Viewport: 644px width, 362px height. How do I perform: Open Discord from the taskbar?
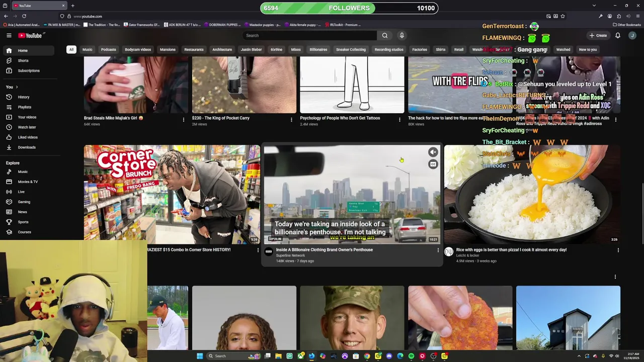tap(389, 356)
